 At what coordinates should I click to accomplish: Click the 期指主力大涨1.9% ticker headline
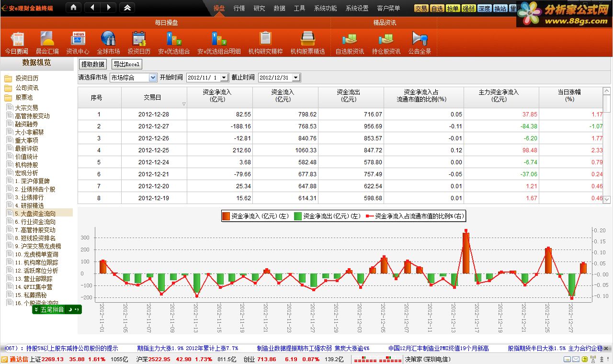click(x=187, y=348)
